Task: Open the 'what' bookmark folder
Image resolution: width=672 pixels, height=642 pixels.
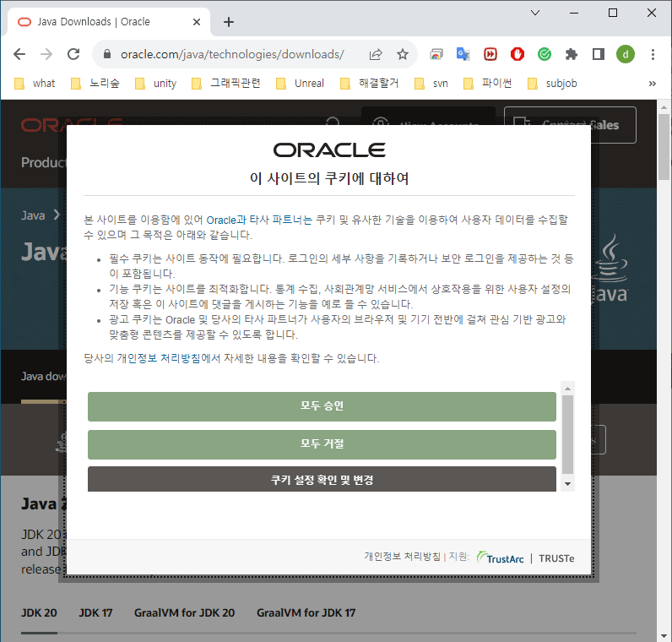Action: click(x=35, y=83)
